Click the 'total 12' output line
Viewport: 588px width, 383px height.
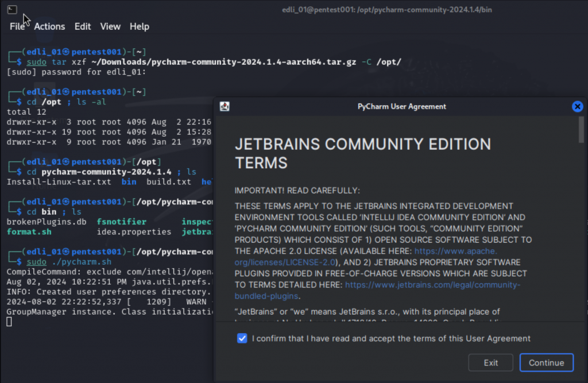[x=26, y=112]
